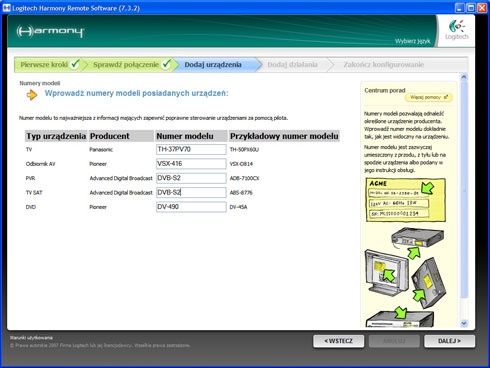Click example model ADB-7100CX text
Viewport: 490px width, 368px height.
244,178
